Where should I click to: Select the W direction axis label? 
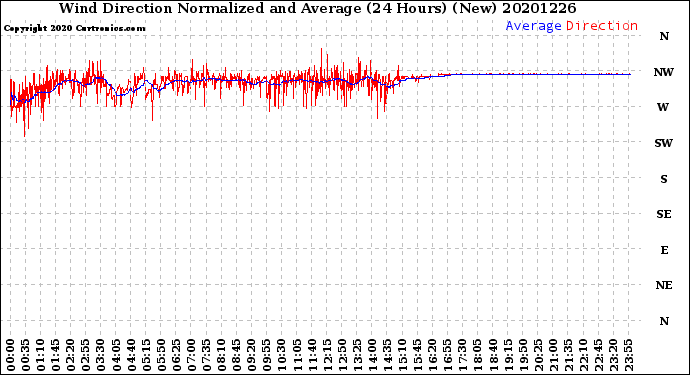coord(663,107)
